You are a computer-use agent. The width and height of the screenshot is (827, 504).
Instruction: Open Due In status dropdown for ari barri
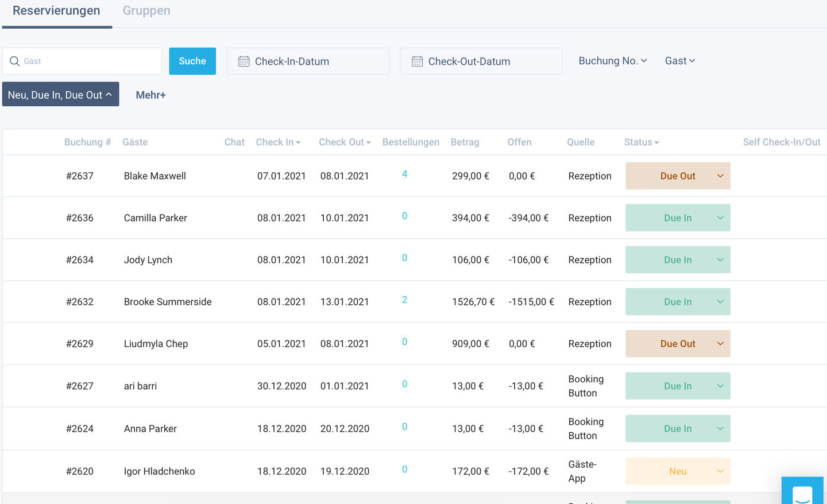[x=678, y=386]
